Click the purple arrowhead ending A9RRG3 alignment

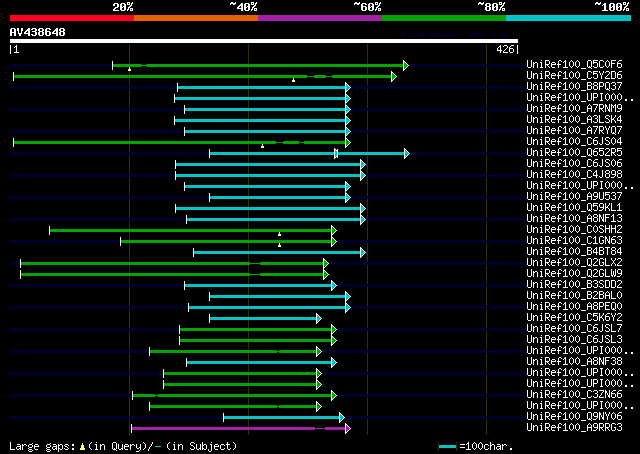pyautogui.click(x=348, y=429)
